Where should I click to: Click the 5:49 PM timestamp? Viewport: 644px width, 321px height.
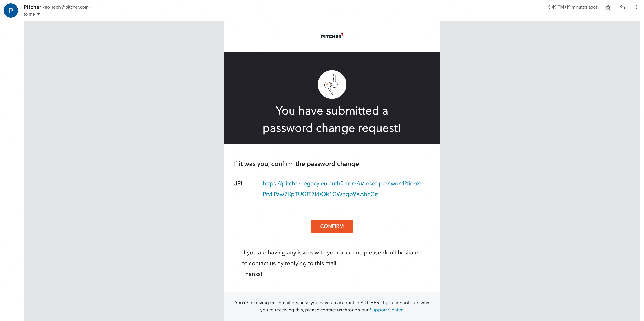[x=572, y=7]
